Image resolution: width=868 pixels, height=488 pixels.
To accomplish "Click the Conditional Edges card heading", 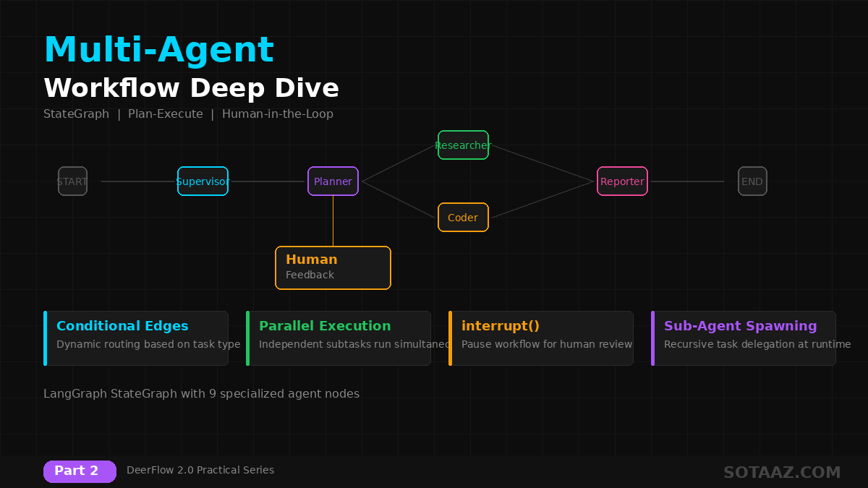I will coord(122,326).
